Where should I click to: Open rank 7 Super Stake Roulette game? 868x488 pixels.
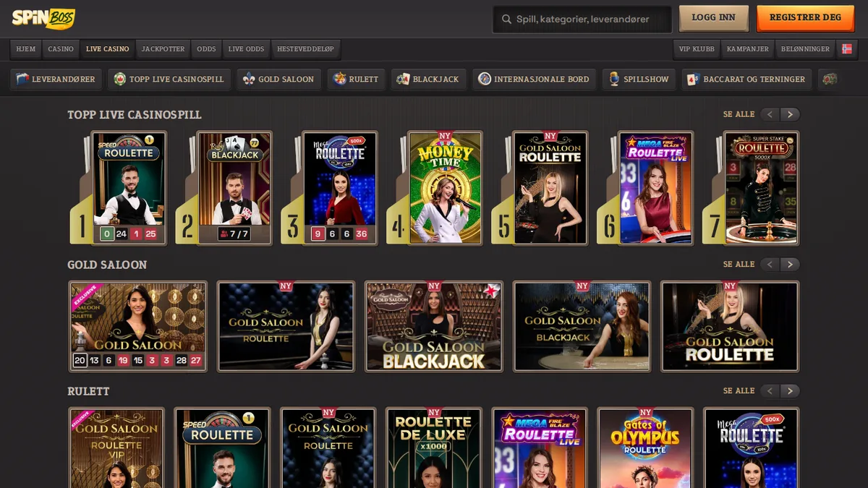(x=762, y=188)
